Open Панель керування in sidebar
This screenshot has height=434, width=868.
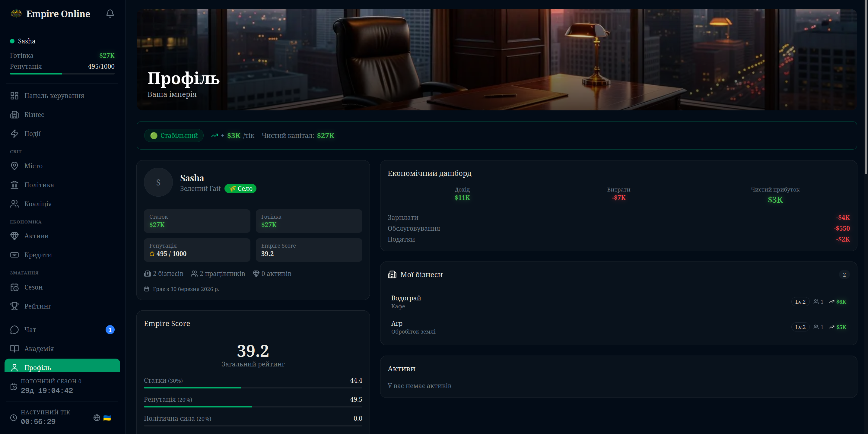54,96
